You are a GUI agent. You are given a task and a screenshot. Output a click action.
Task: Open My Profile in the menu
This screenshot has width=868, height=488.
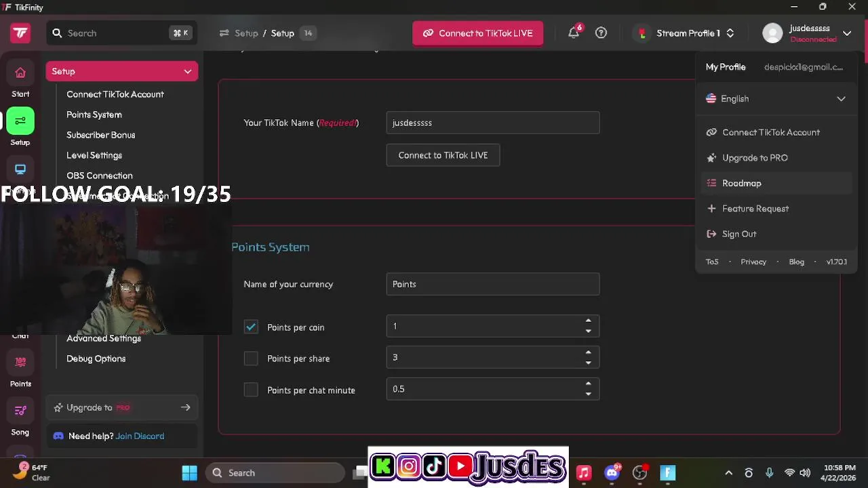[726, 67]
